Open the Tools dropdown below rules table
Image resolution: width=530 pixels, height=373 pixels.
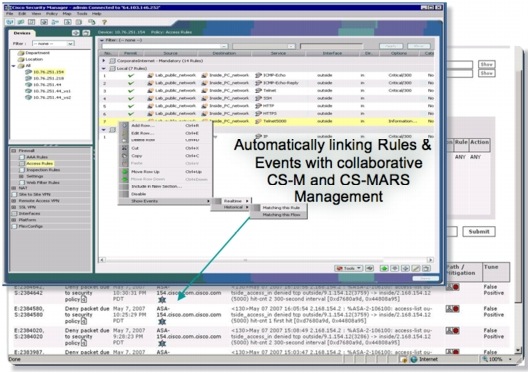pos(348,269)
